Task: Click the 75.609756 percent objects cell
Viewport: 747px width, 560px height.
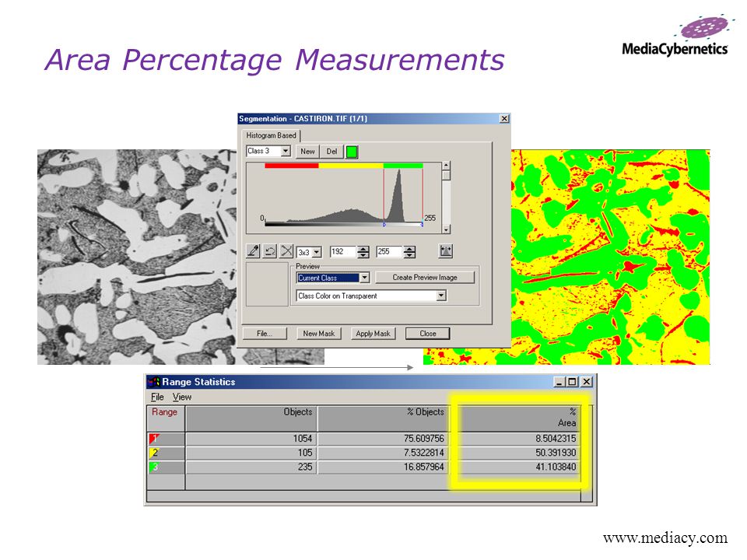Action: pyautogui.click(x=383, y=439)
